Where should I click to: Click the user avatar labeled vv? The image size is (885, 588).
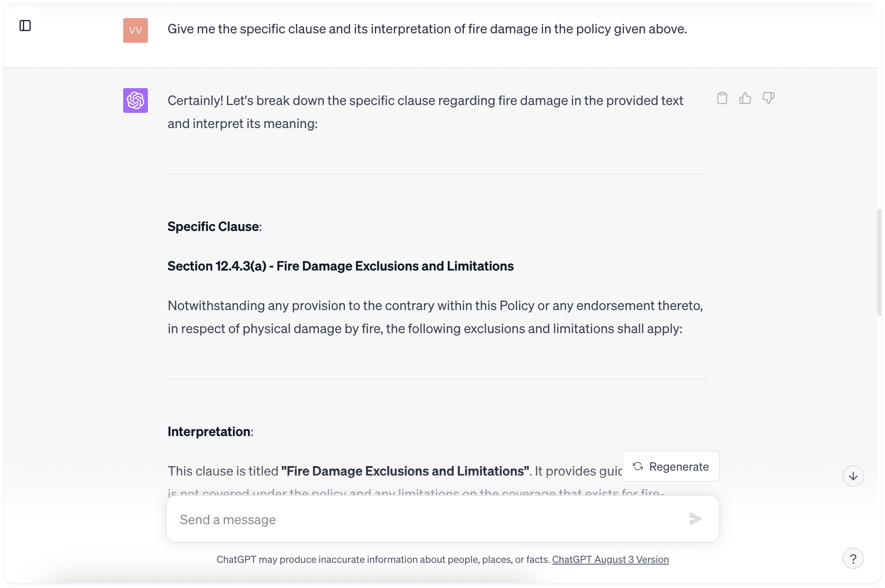[x=135, y=30]
